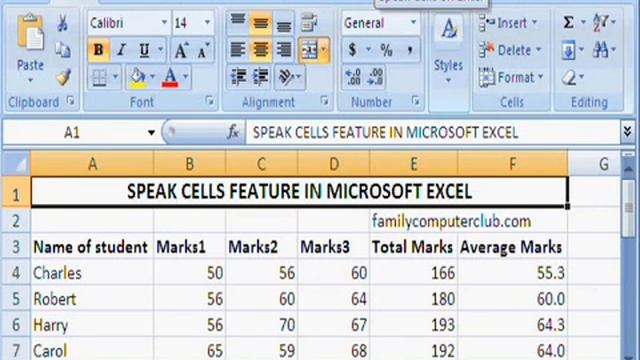Open Sort and Filter menu
This screenshot has height=360, width=640.
[x=604, y=22]
